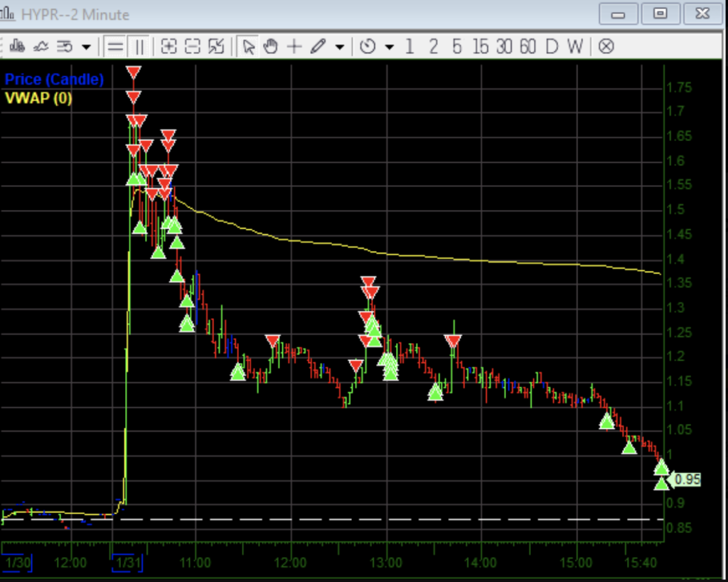The height and width of the screenshot is (582, 728).
Task: Click the 11:00 time axis label
Action: click(195, 563)
